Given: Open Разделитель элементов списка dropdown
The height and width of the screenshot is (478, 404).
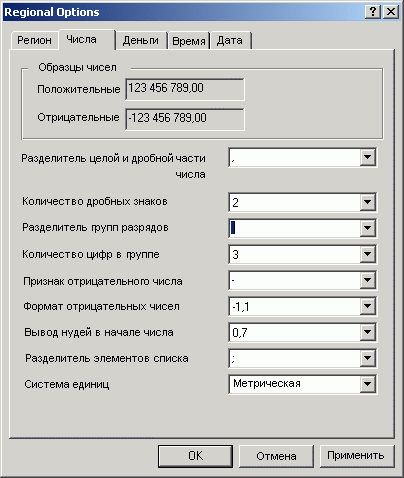Looking at the screenshot, I should [367, 358].
